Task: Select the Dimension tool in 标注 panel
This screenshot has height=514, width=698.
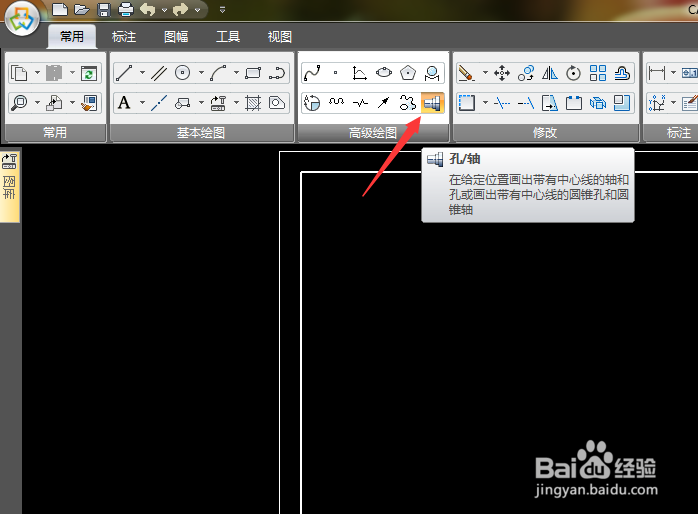Action: (657, 73)
